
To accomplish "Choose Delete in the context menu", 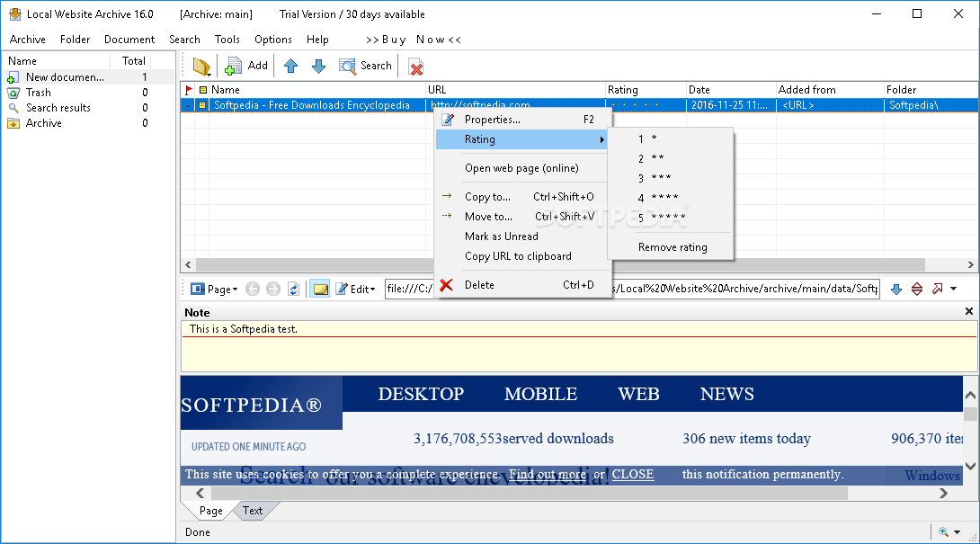I will (522, 285).
